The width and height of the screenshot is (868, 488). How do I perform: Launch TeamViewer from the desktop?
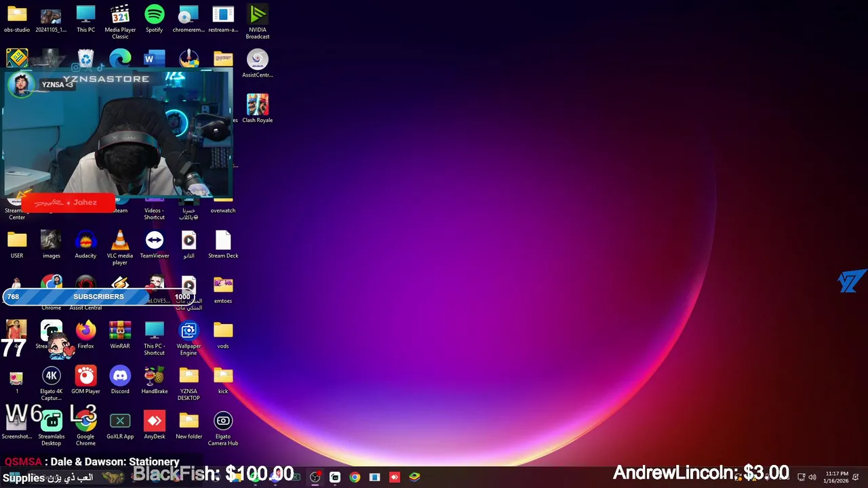pos(154,245)
